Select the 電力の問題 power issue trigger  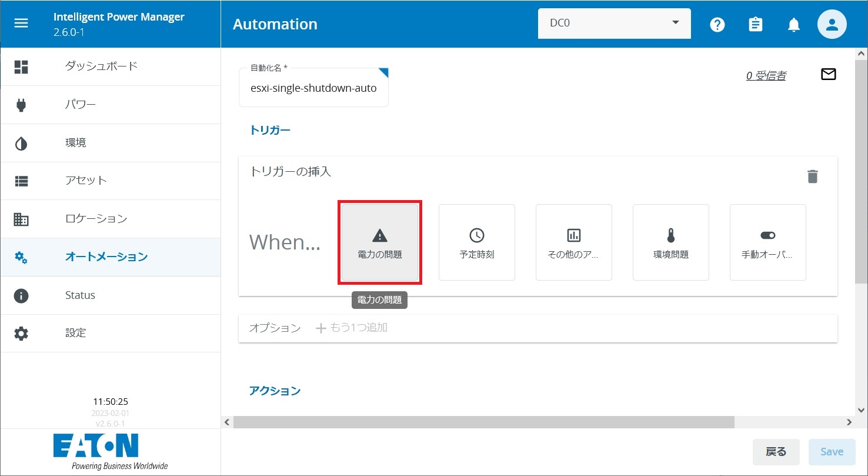click(380, 242)
